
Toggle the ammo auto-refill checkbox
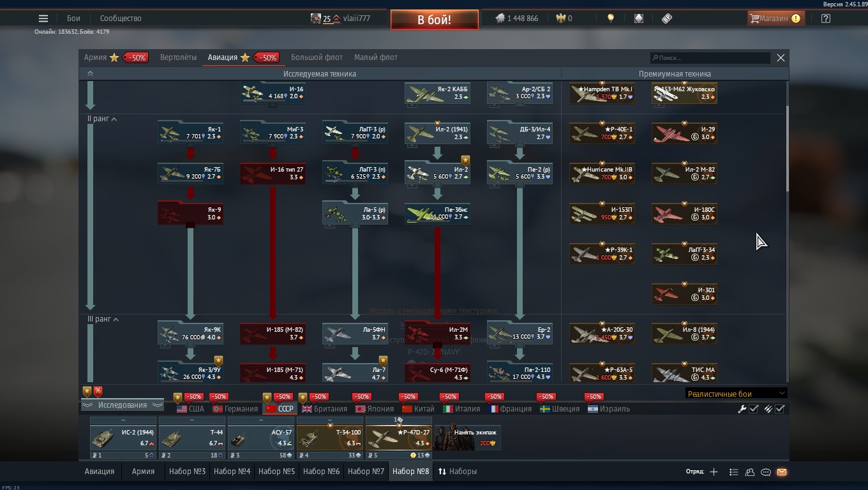(779, 409)
